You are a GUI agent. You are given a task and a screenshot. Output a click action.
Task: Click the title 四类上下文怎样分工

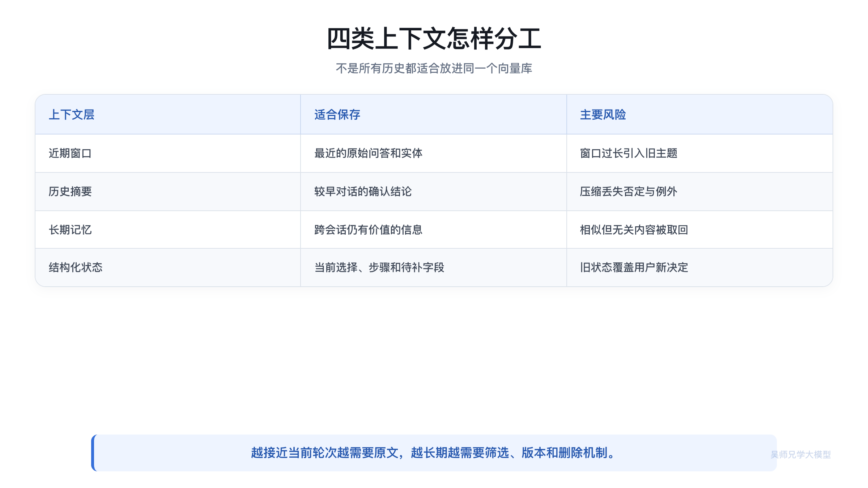434,39
